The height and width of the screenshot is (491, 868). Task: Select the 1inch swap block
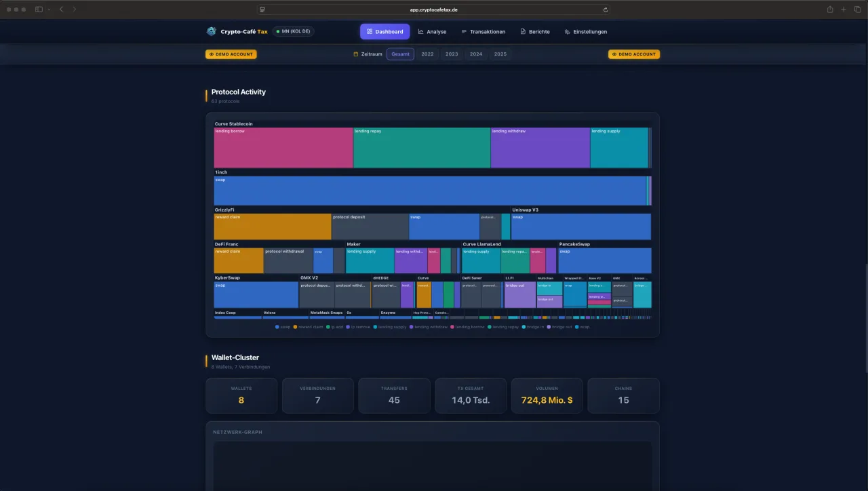[x=431, y=191]
